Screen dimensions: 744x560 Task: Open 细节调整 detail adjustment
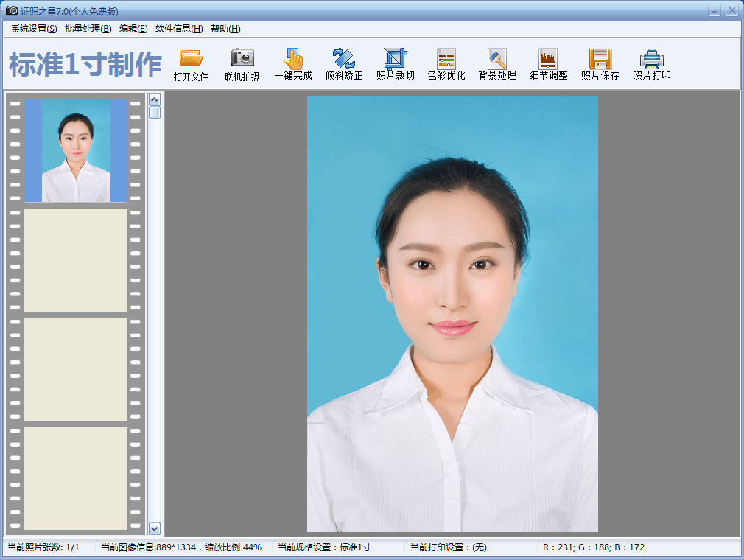[548, 63]
